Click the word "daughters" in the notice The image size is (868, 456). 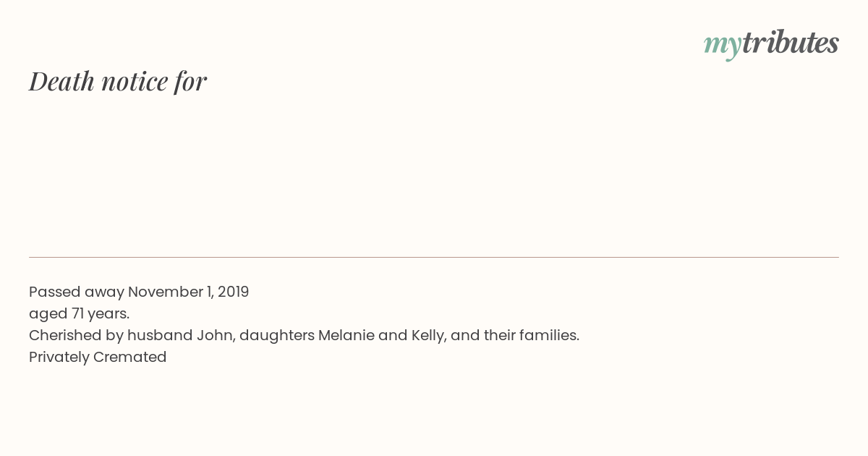click(x=277, y=335)
